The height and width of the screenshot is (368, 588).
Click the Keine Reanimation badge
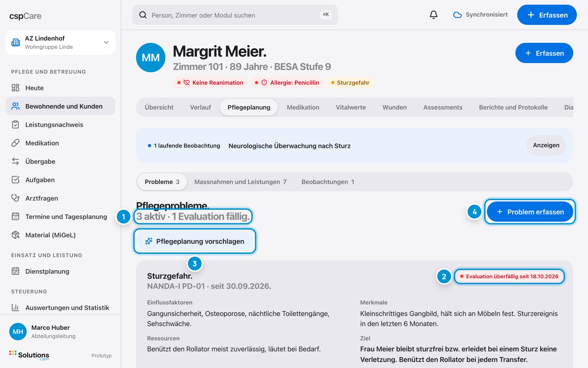coord(210,82)
